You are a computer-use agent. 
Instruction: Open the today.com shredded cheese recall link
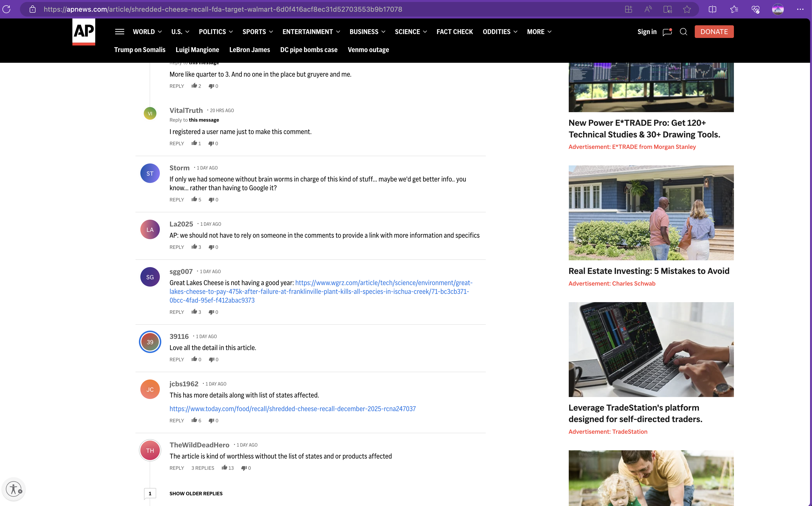(292, 409)
